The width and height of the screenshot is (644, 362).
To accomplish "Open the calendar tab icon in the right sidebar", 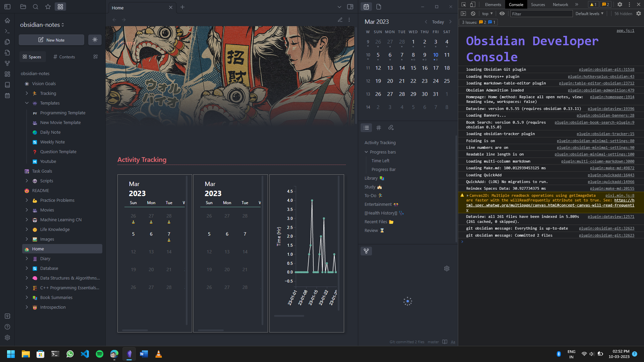I will click(x=366, y=7).
